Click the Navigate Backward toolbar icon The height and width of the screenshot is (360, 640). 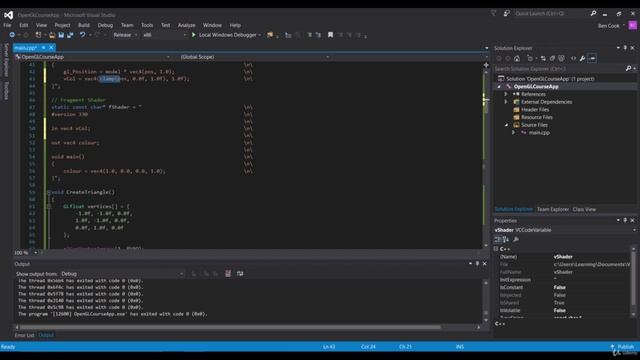[x=12, y=35]
